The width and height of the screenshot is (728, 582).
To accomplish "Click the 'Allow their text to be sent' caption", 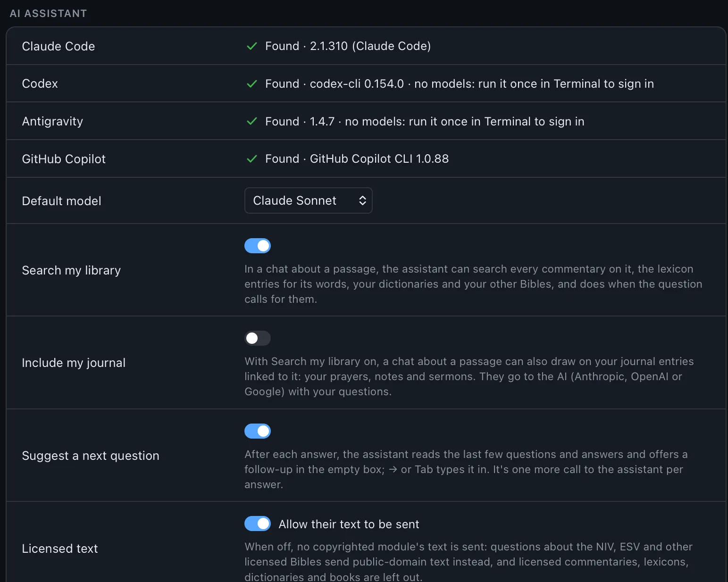I will coord(349,524).
